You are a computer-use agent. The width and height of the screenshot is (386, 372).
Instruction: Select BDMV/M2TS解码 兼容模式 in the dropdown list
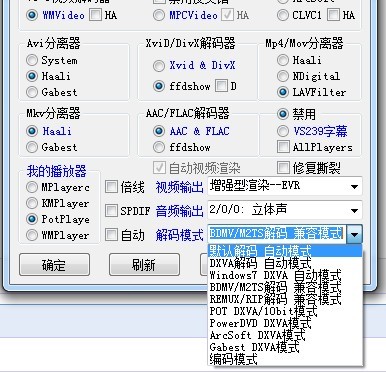pos(285,287)
